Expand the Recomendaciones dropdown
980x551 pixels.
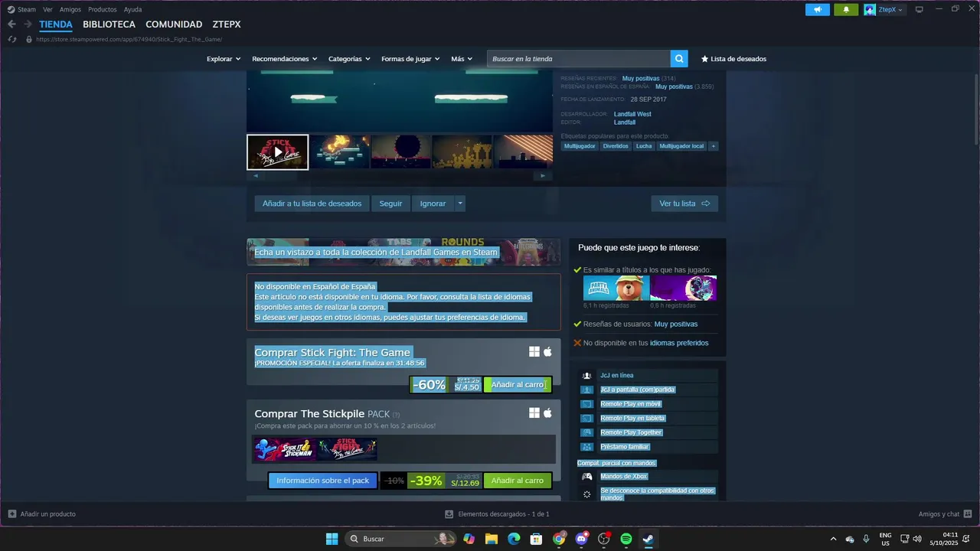coord(285,59)
